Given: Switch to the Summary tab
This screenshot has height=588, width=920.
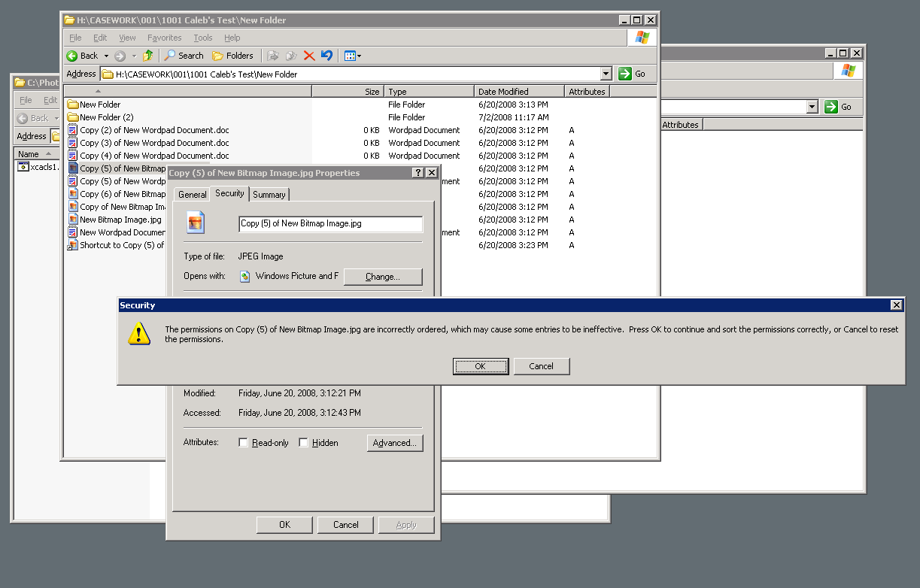Looking at the screenshot, I should tap(269, 193).
